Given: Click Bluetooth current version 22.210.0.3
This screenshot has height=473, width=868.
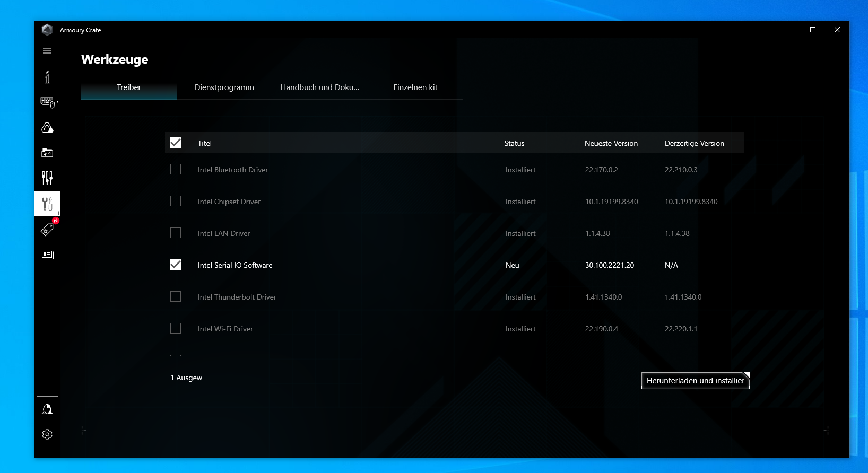Looking at the screenshot, I should pyautogui.click(x=681, y=170).
